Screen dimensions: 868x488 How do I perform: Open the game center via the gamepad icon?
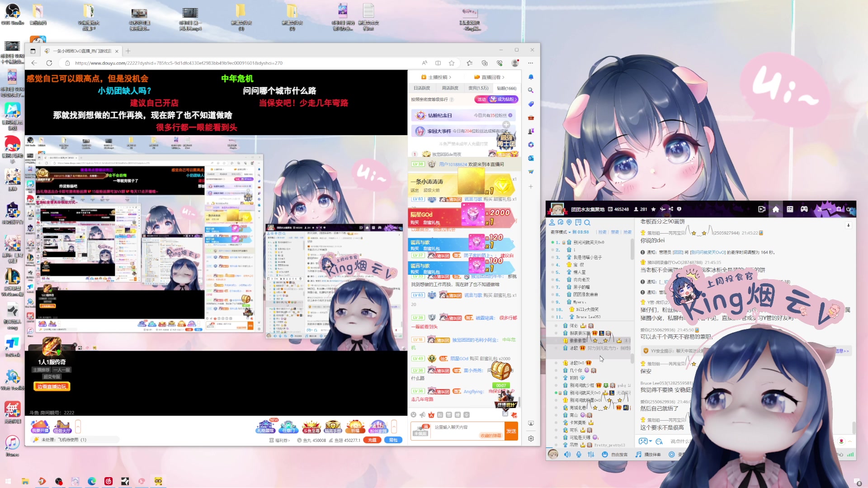point(804,210)
